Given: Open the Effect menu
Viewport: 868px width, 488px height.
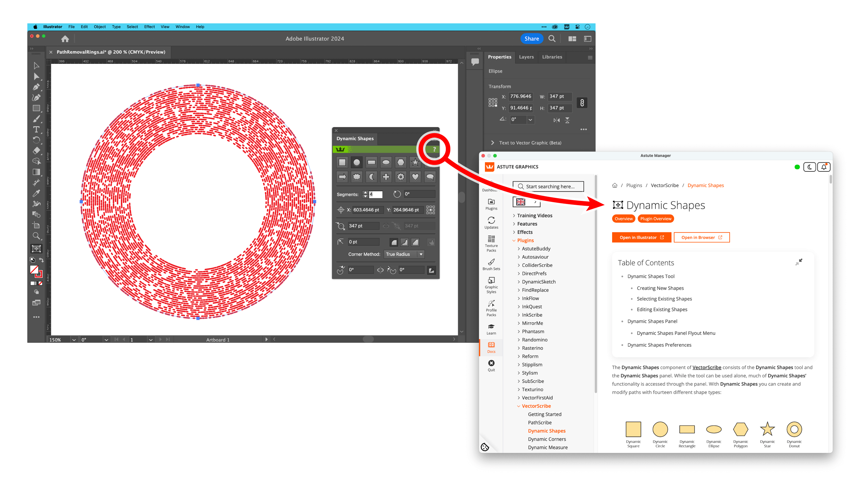Looking at the screenshot, I should [149, 27].
